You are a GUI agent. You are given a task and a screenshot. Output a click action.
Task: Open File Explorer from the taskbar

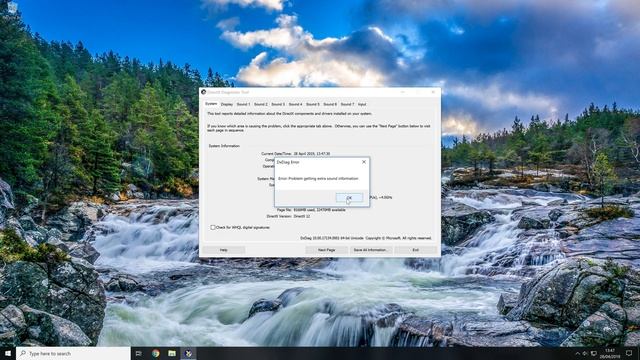click(172, 353)
